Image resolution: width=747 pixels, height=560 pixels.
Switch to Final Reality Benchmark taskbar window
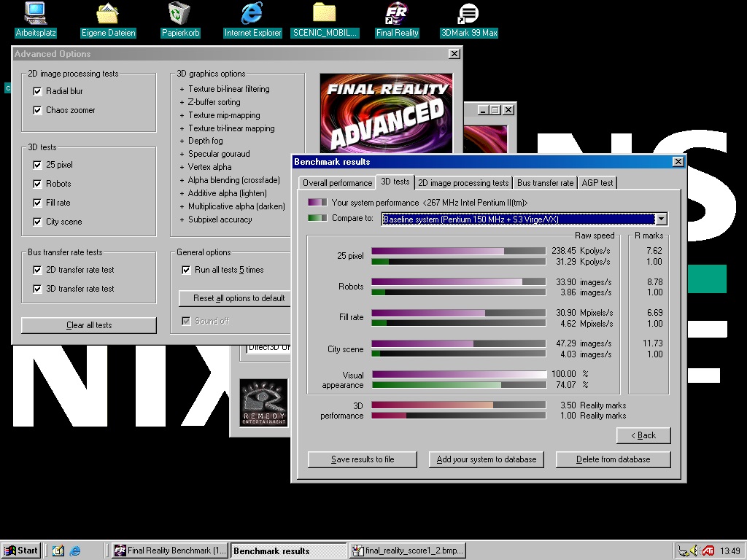[x=169, y=551]
